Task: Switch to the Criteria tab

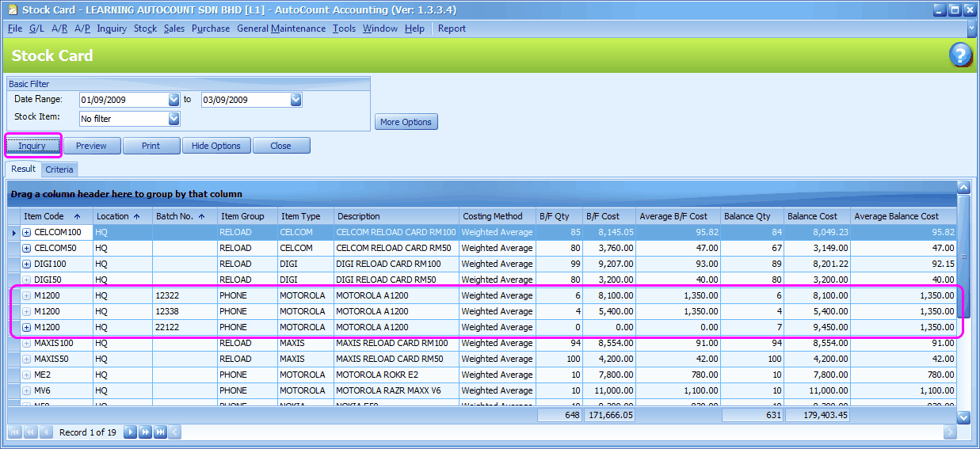Action: tap(59, 169)
